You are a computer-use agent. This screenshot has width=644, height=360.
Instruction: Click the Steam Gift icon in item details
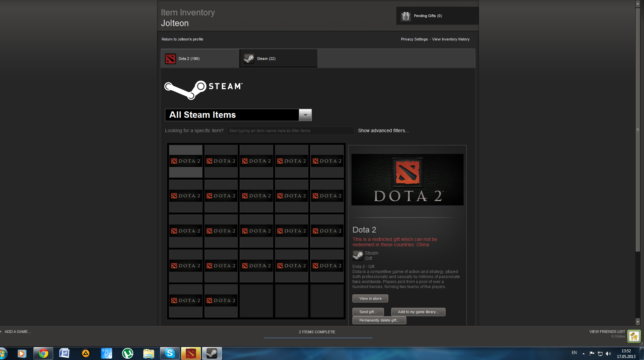(358, 256)
